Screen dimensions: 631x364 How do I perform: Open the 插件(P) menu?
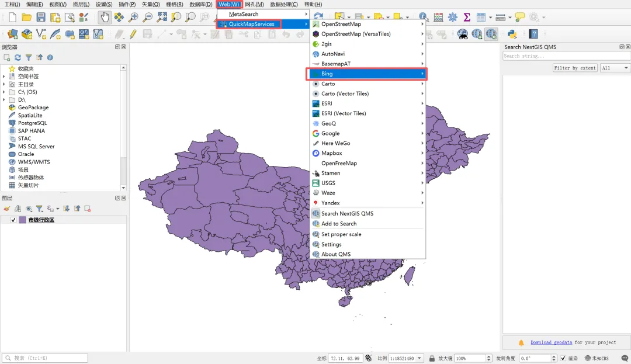pyautogui.click(x=127, y=5)
